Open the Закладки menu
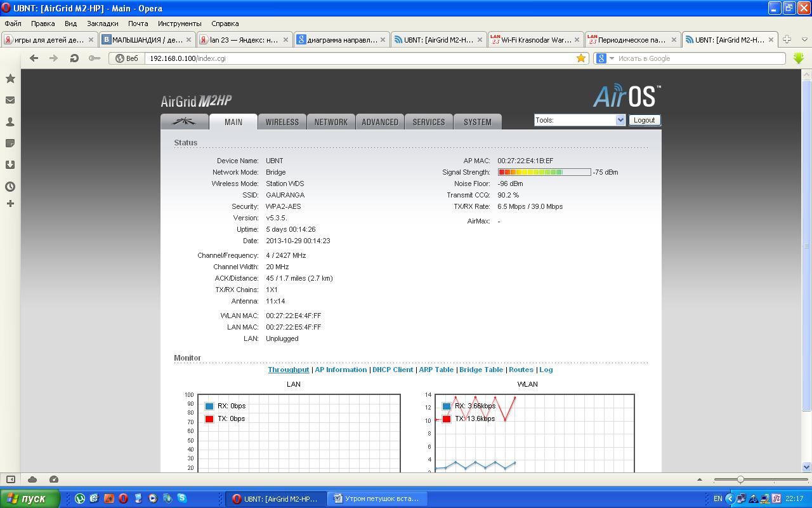Screen dimensions: 812x508 (103, 23)
